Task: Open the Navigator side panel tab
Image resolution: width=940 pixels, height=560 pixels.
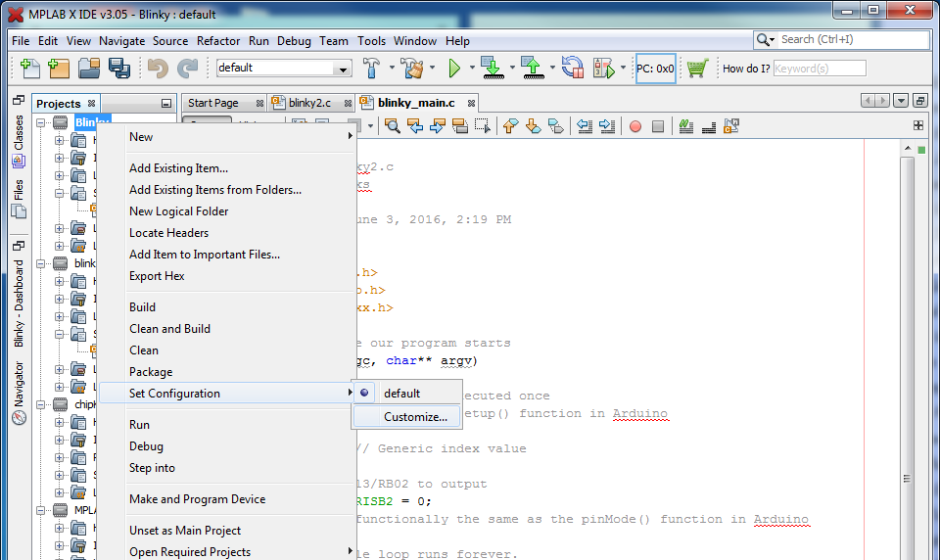Action: [19, 393]
